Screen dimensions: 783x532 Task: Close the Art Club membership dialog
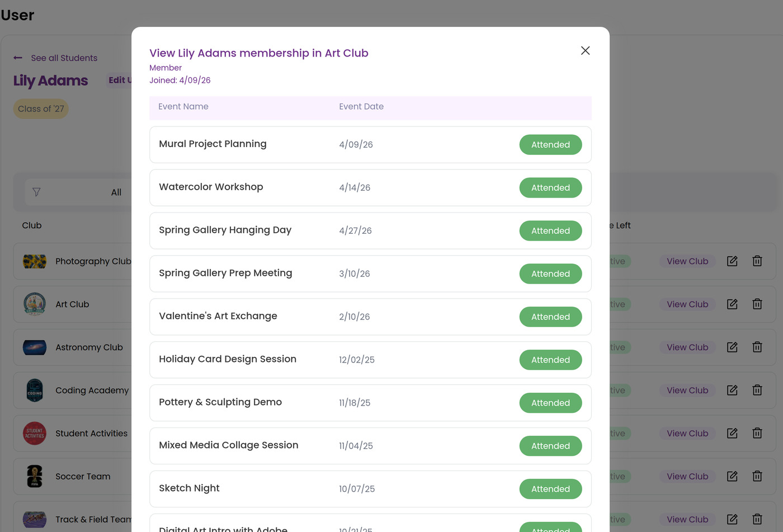pos(585,50)
